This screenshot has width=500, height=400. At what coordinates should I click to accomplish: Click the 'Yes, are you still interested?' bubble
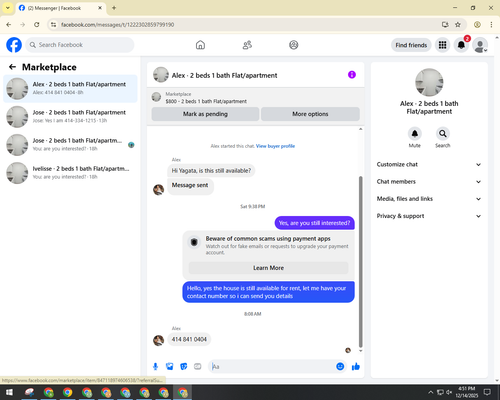(x=315, y=223)
